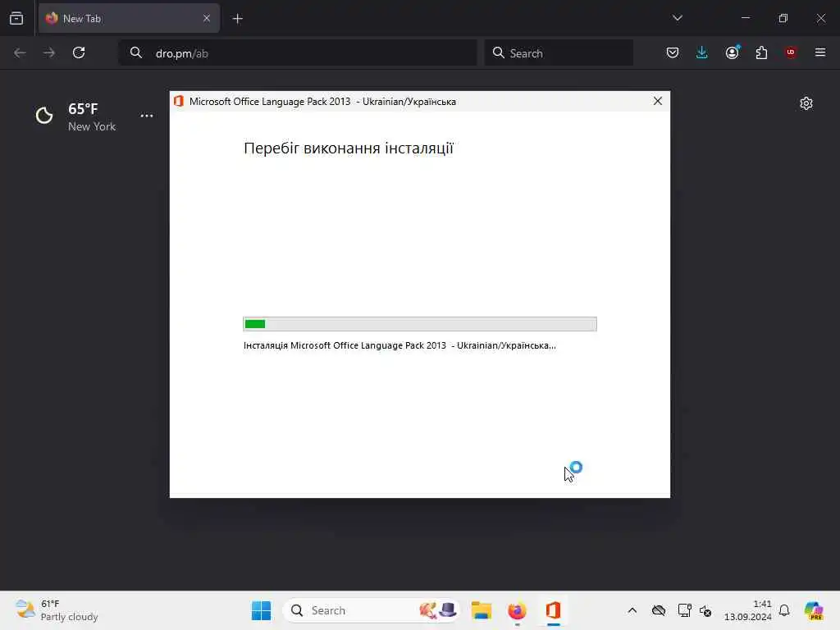Image resolution: width=840 pixels, height=630 pixels.
Task: Click the installation progress bar
Action: click(x=419, y=324)
